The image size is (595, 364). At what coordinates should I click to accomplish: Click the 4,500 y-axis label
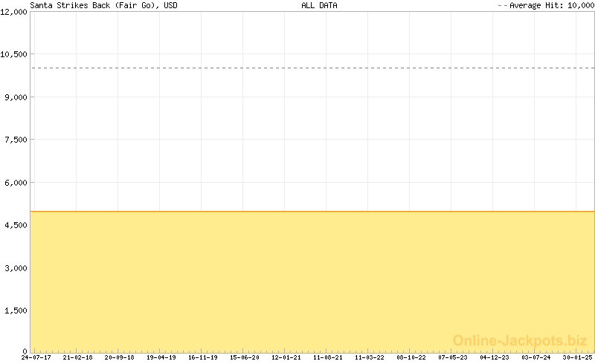tap(16, 225)
